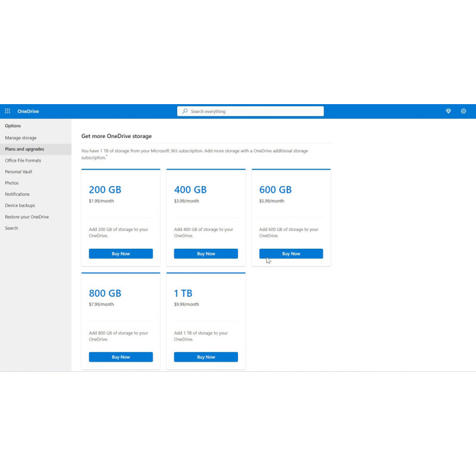Open the Search options entry
476x476 pixels.
11,228
